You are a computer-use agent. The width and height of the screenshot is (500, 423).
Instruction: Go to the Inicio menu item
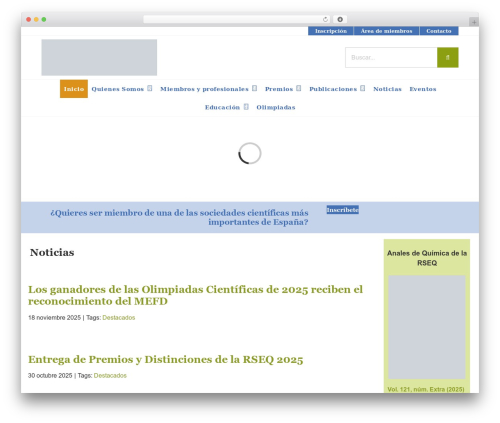[74, 89]
